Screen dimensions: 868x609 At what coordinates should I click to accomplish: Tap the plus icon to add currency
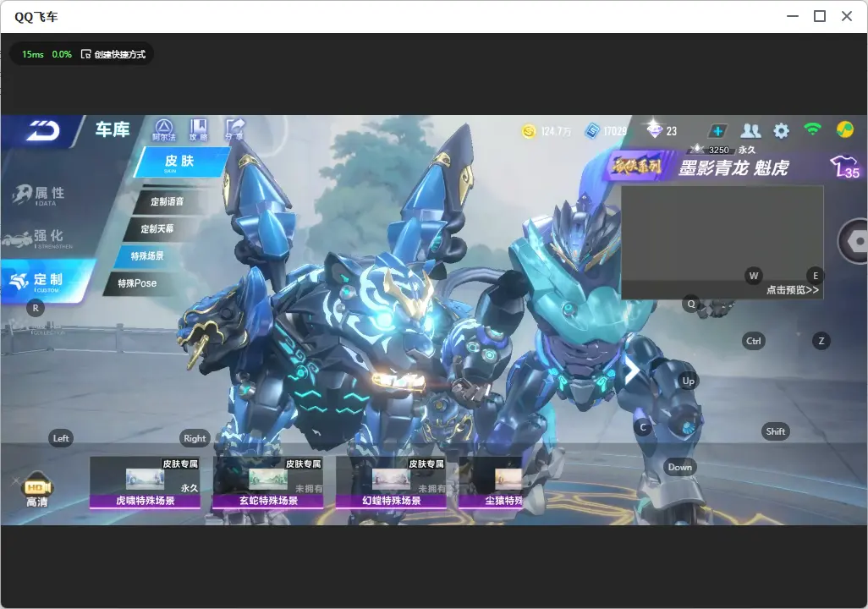point(717,131)
